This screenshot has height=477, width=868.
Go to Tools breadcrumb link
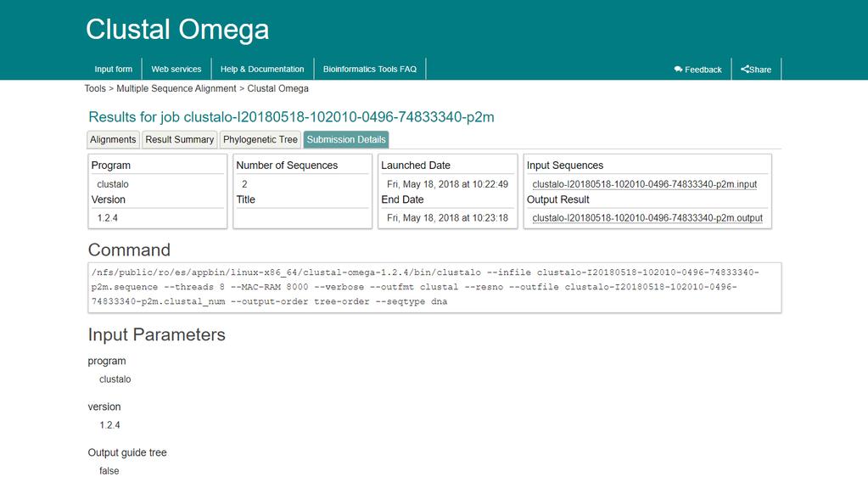(x=95, y=88)
